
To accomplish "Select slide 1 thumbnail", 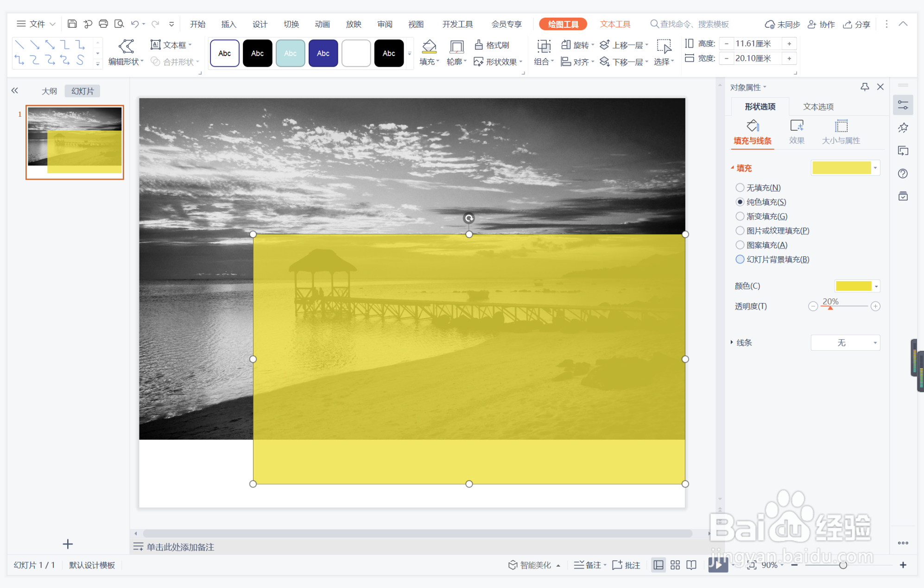I will pos(75,142).
